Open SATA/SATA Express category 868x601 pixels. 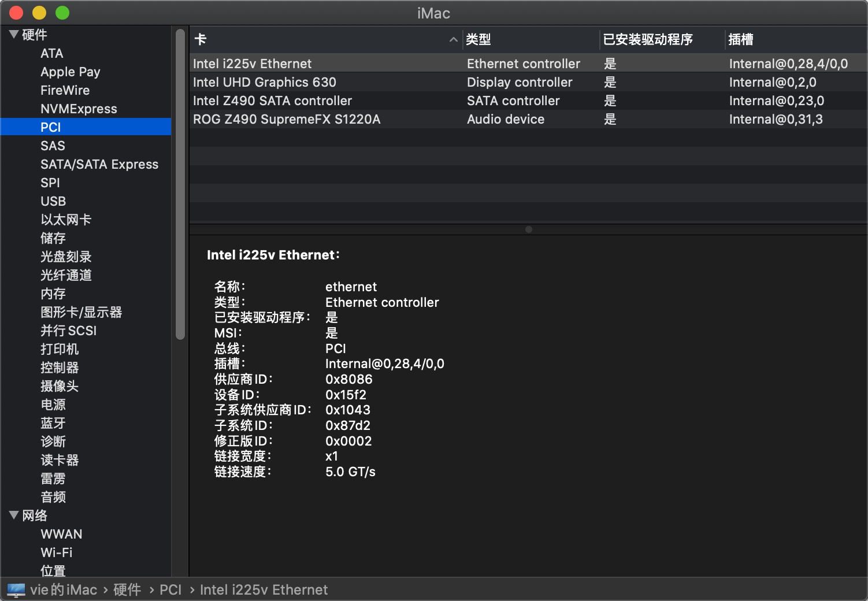pyautogui.click(x=99, y=164)
